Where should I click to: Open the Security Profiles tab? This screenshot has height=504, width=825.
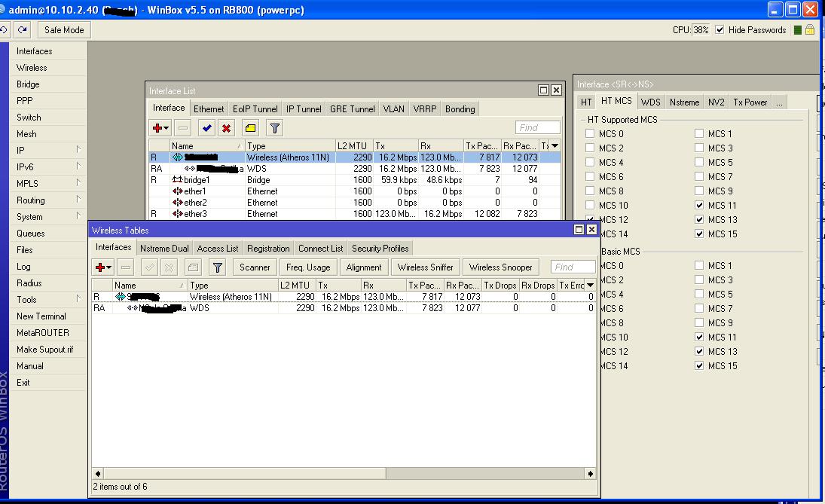380,249
